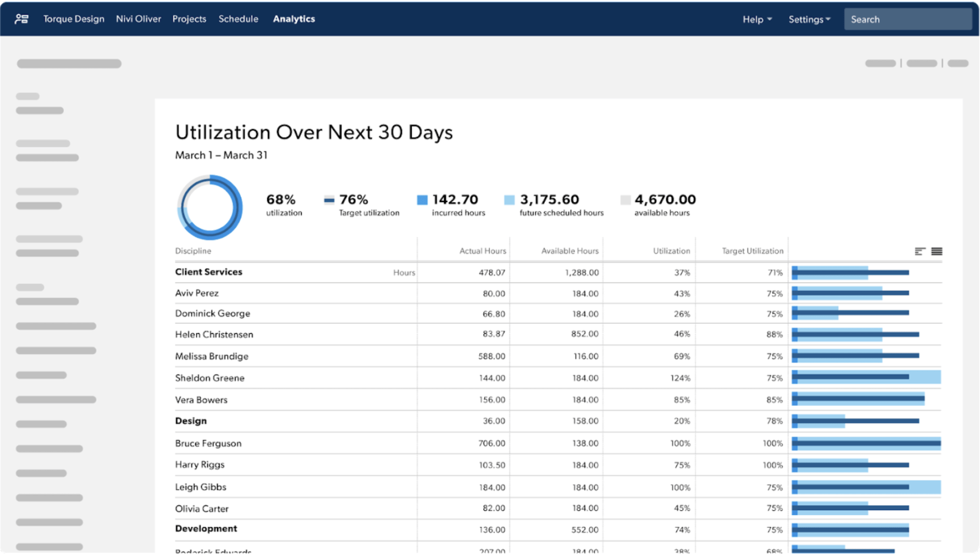Switch to the condensed list view icon
This screenshot has width=980, height=560.
tap(938, 251)
